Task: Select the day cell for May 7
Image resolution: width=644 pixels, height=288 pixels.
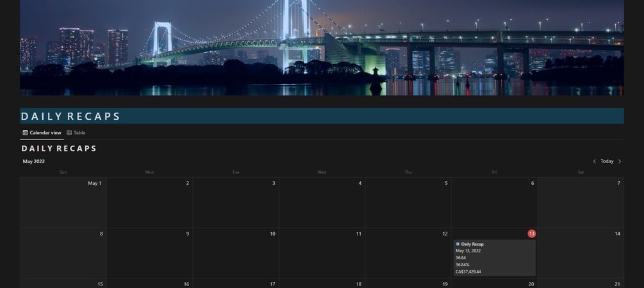Action: tap(581, 203)
